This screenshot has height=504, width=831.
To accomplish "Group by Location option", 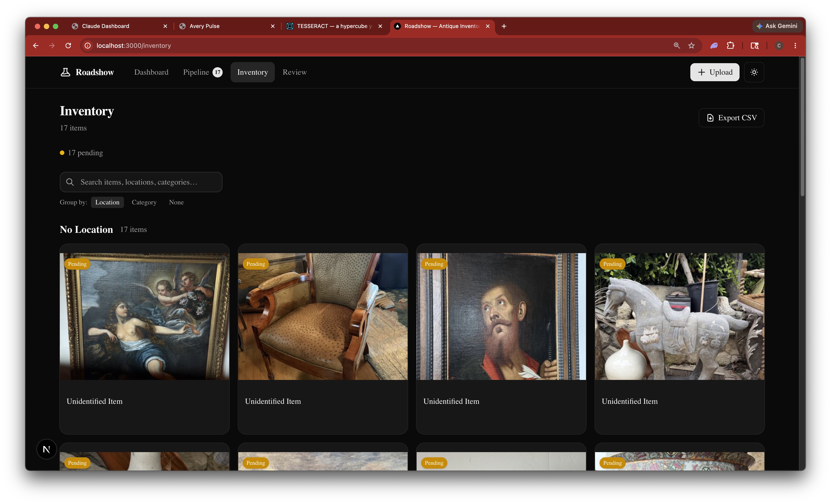I will [x=107, y=202].
